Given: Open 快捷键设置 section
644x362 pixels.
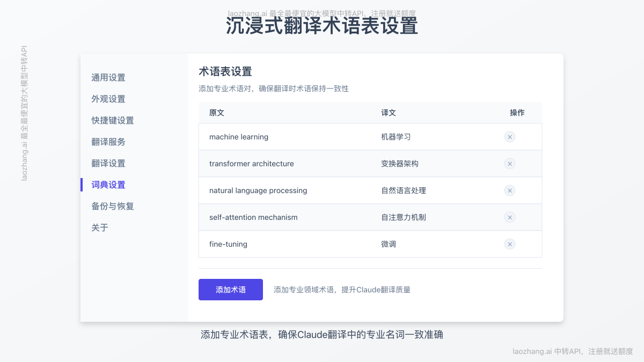Looking at the screenshot, I should coord(113,120).
